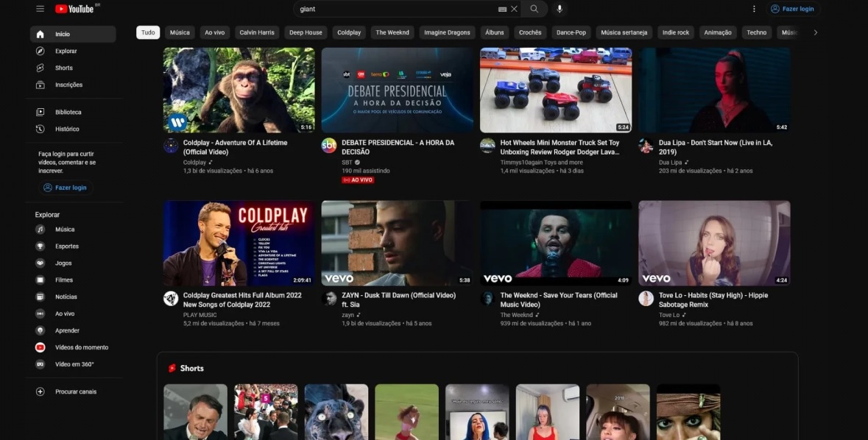Go to Início in sidebar

pyautogui.click(x=73, y=35)
